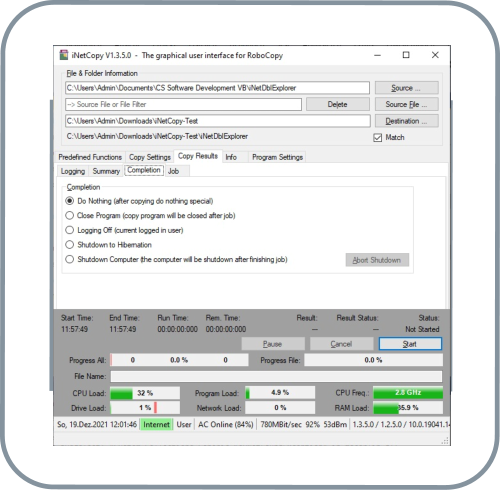This screenshot has height=490, width=500.
Task: Click the green Internet status indicator
Action: tap(156, 425)
